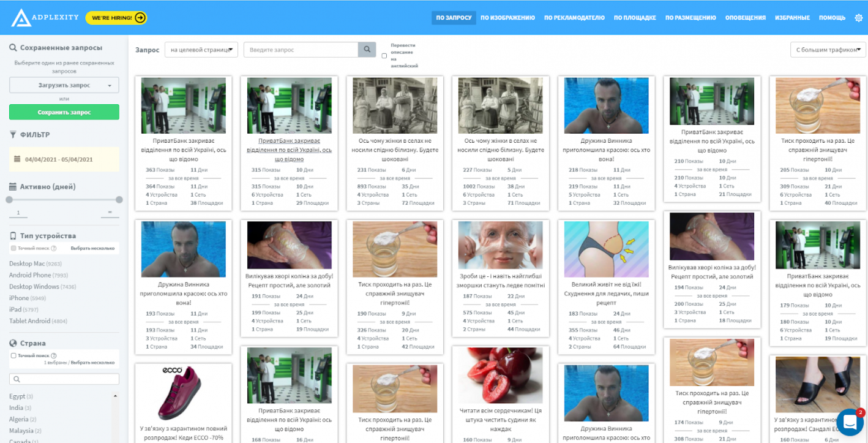
Task: Open the 'По рекламодателю' tab
Action: tap(574, 18)
